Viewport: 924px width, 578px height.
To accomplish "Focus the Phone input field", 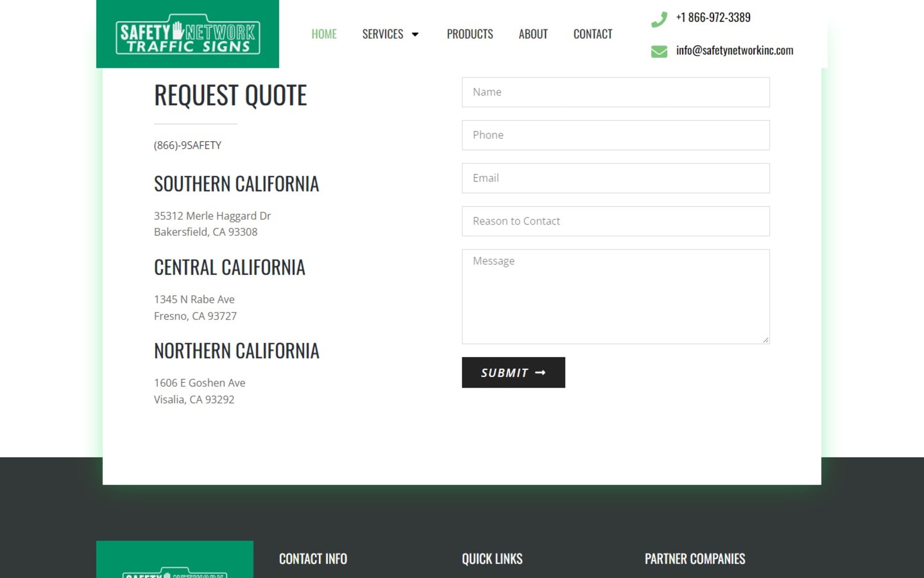I will [616, 135].
